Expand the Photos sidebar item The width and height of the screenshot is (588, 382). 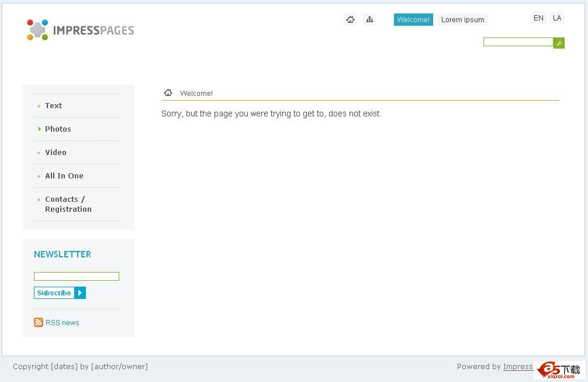(58, 129)
